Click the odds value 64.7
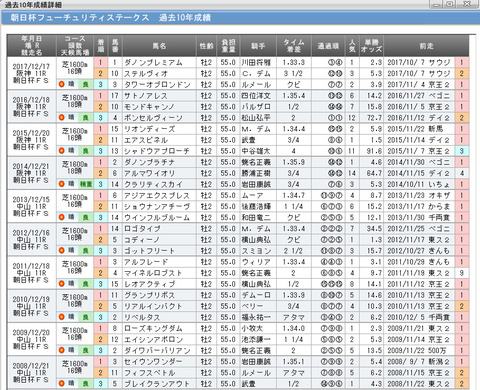 tap(375, 173)
